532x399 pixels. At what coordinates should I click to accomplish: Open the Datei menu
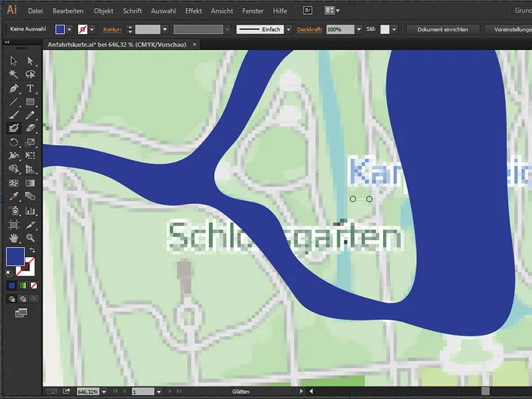(35, 11)
